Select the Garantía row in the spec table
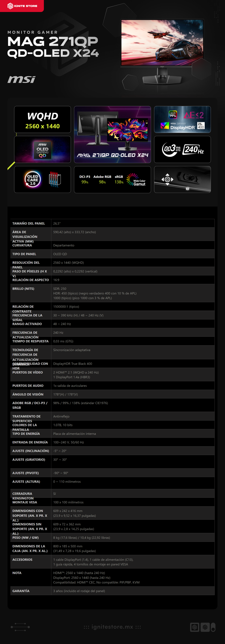 pos(112,591)
